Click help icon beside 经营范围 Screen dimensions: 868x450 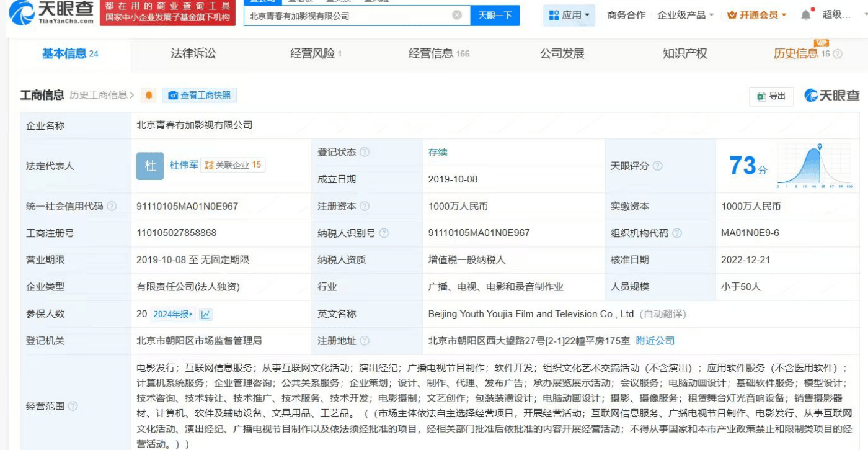coord(73,406)
